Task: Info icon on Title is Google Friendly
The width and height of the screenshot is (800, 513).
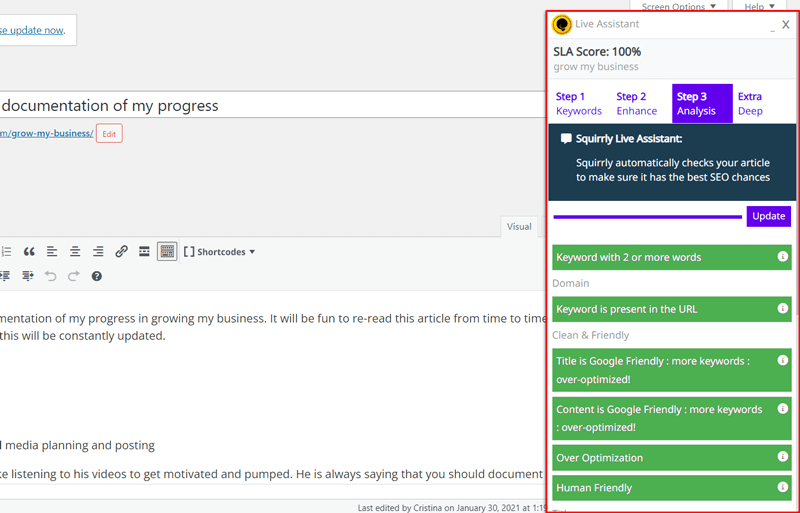Action: pos(782,360)
